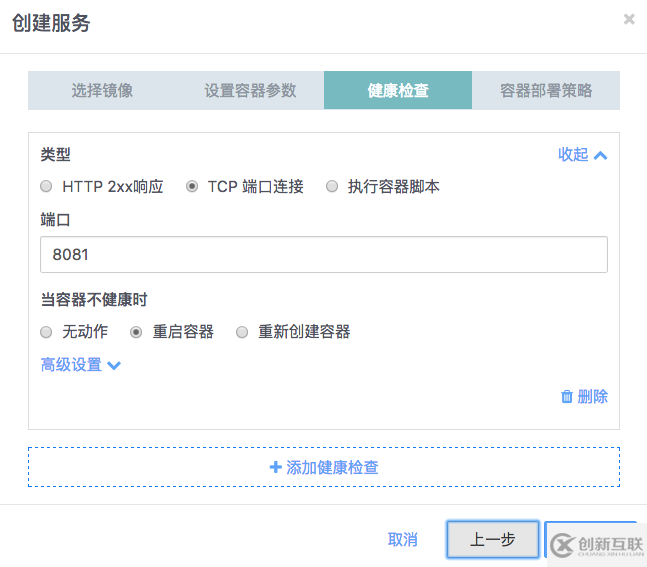This screenshot has height=567, width=647.
Task: Go back with the 上一步 button
Action: (x=493, y=539)
